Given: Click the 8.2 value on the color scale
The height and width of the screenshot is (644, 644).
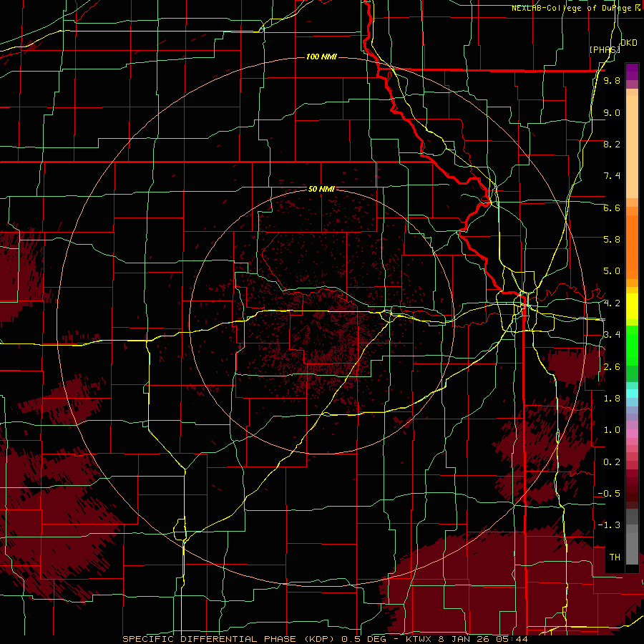Looking at the screenshot, I should (x=612, y=144).
